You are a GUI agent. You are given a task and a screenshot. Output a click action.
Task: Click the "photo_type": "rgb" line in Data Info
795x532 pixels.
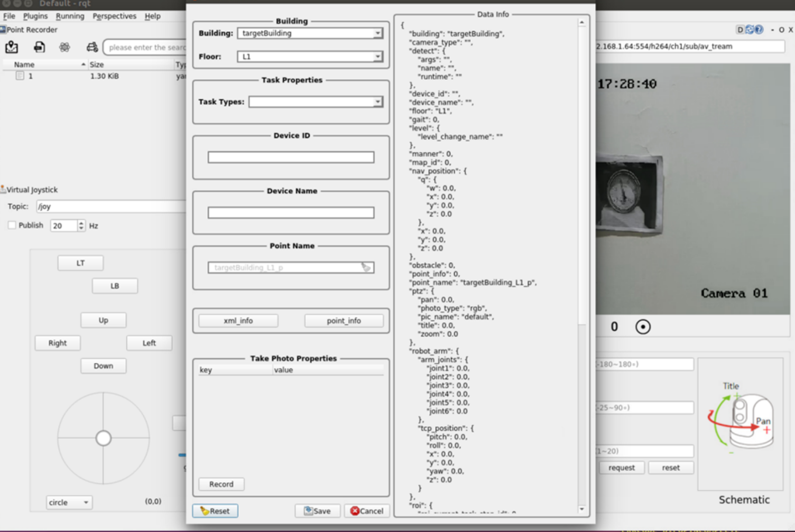click(452, 308)
